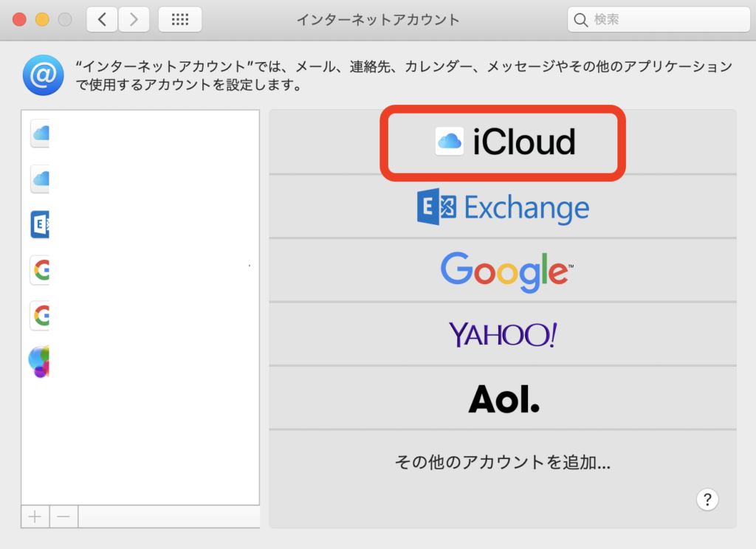
Task: Select the first iCloud account in sidebar
Action: click(140, 133)
